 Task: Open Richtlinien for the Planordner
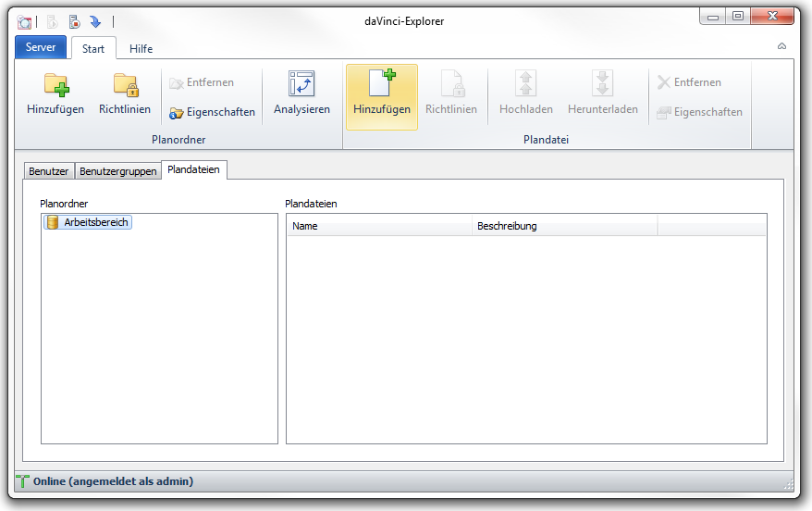[x=125, y=96]
